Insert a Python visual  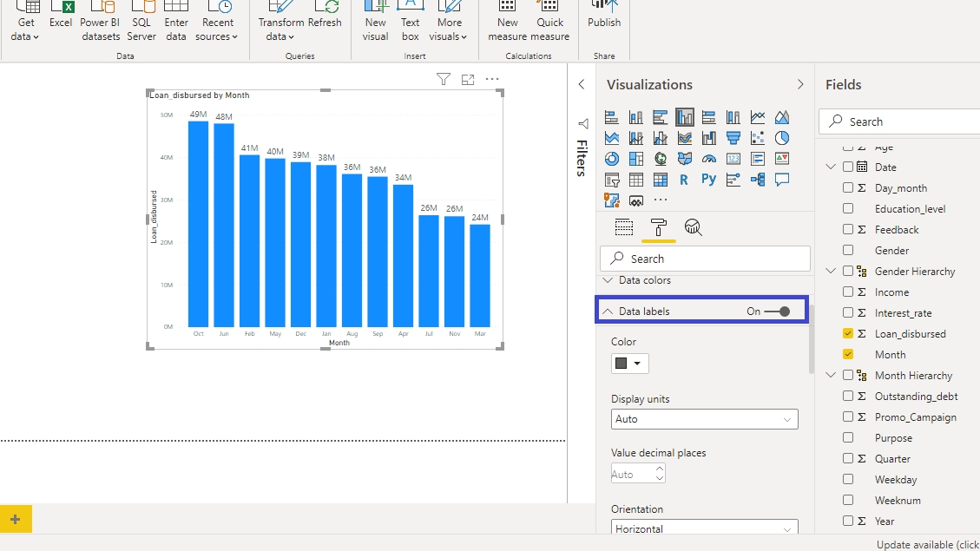[709, 180]
